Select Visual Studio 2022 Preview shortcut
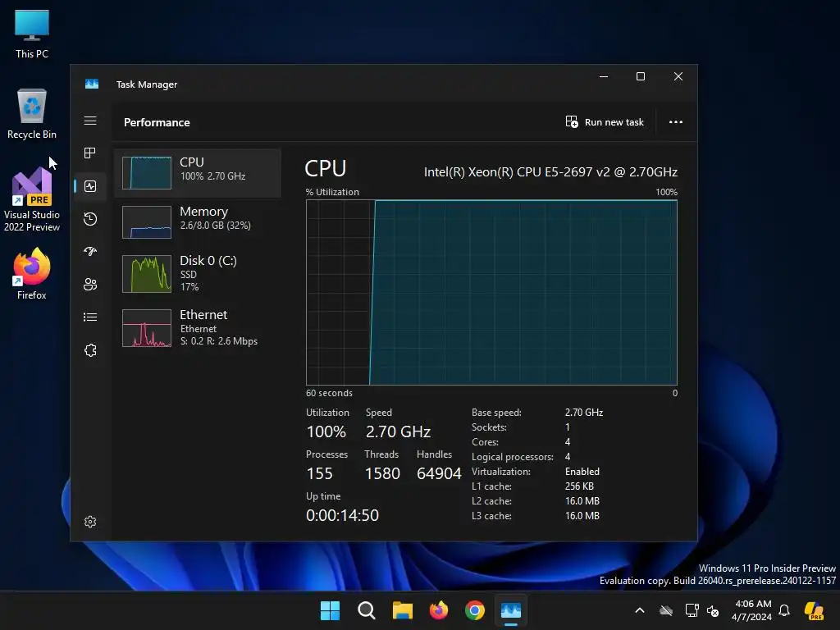The image size is (840, 630). [x=32, y=199]
